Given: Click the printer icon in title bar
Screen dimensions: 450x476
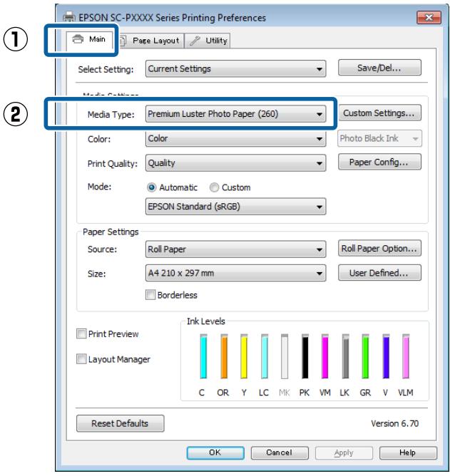Looking at the screenshot, I should (69, 17).
